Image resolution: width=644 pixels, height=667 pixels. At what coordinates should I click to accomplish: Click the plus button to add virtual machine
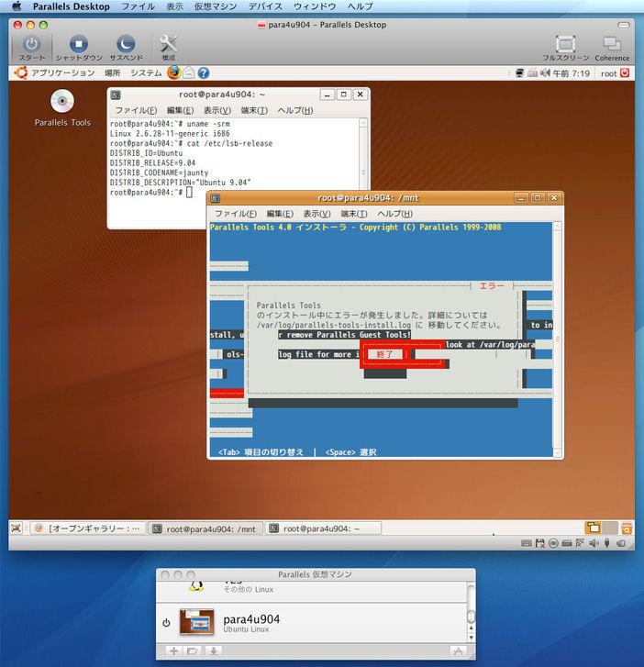173,650
